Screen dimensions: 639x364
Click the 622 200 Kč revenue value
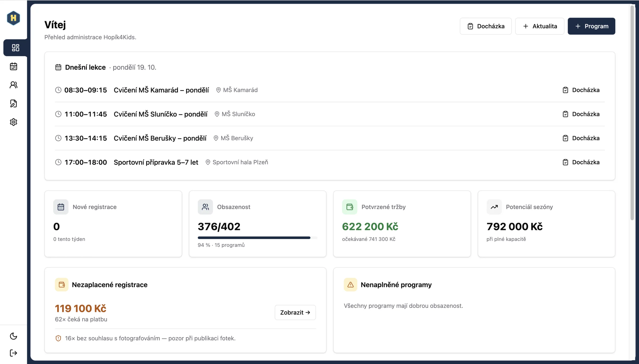370,227
